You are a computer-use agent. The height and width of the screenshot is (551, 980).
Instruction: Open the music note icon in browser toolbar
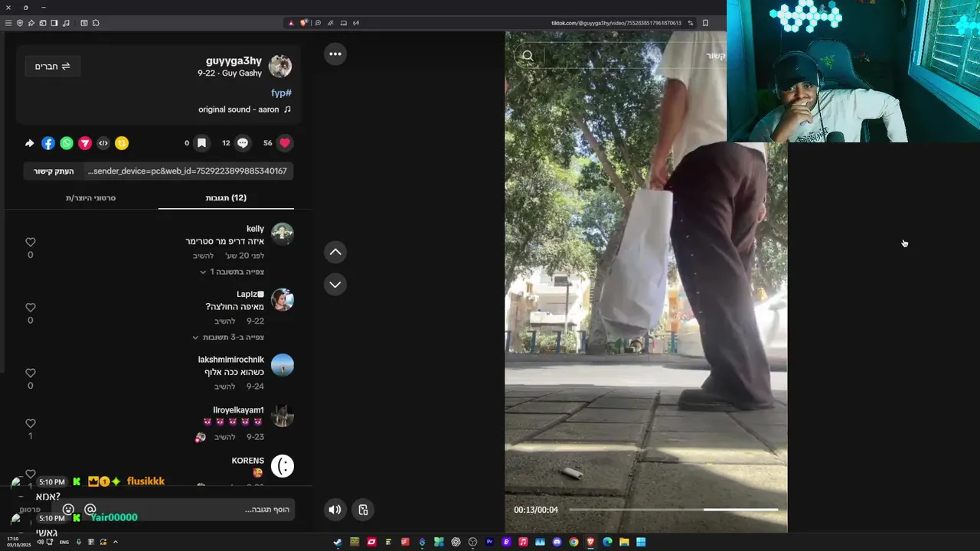tap(66, 23)
